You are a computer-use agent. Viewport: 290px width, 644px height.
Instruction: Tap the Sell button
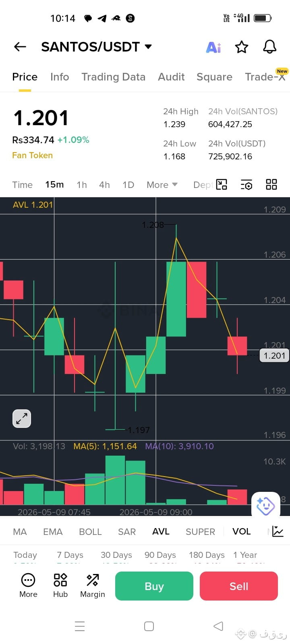click(239, 586)
